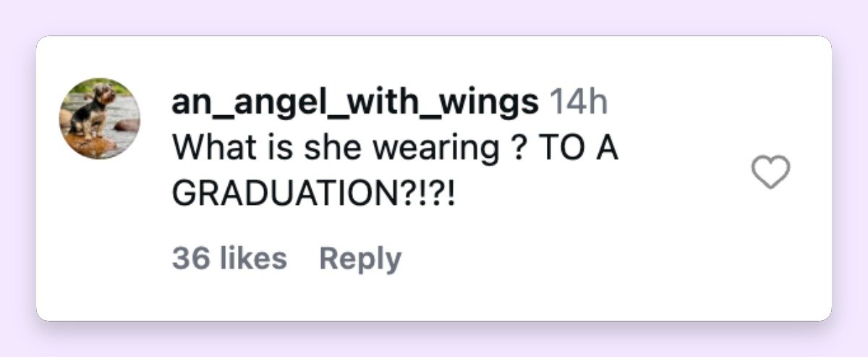The height and width of the screenshot is (357, 868).
Task: Reply to an_angel_with_wings comment
Action: point(360,259)
